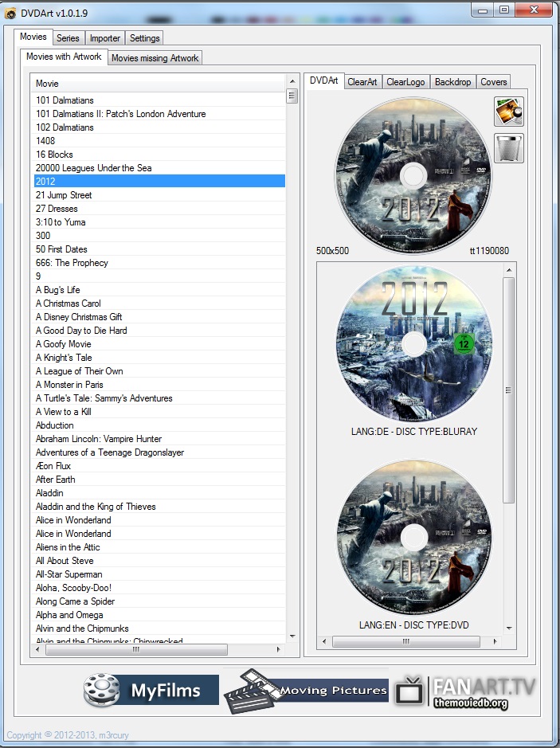Select "Abraham Lincoln: Vampire Hunter"
The height and width of the screenshot is (748, 560).
coord(160,438)
